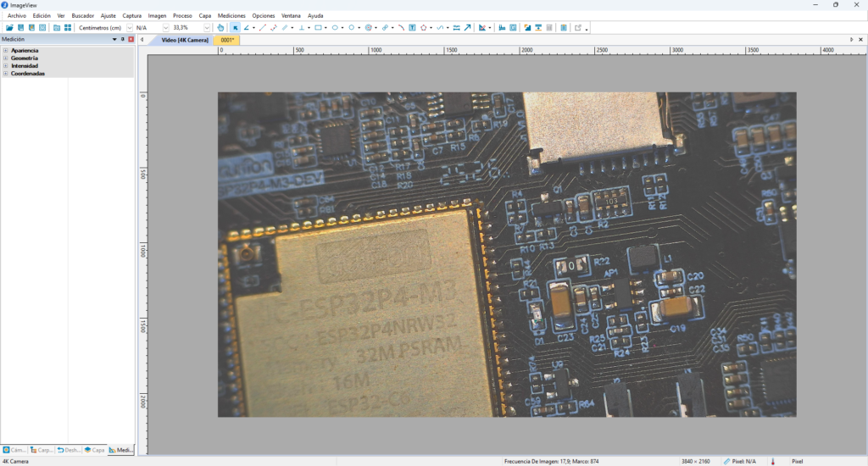
Task: Click the four-square thumbnail grid icon
Action: tap(68, 28)
